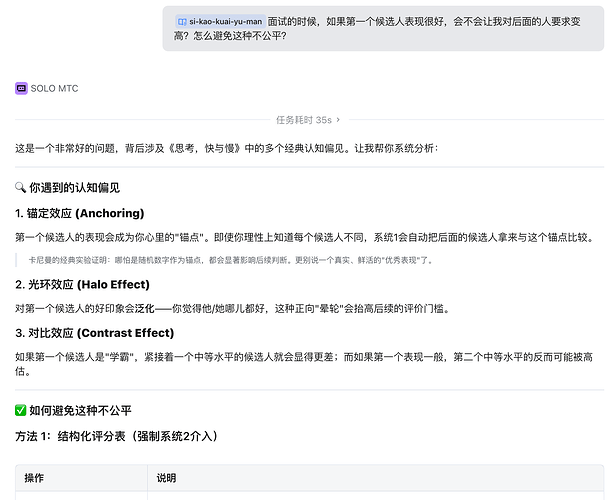The image size is (614, 500).
Task: Click the paragraph starting 对第一个候选人的好印象
Action: coord(233,309)
